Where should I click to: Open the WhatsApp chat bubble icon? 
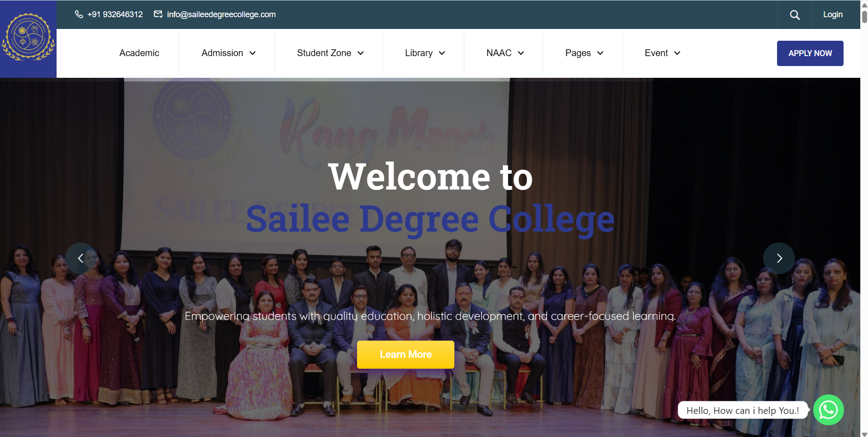tap(828, 410)
